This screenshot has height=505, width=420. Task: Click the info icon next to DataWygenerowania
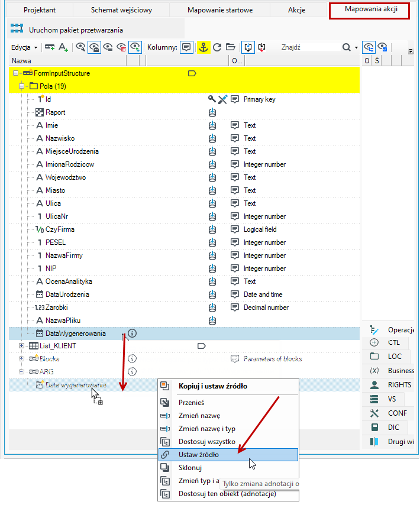(132, 334)
